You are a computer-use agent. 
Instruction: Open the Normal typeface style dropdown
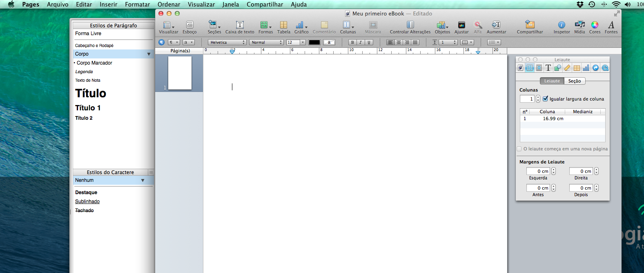coord(266,43)
